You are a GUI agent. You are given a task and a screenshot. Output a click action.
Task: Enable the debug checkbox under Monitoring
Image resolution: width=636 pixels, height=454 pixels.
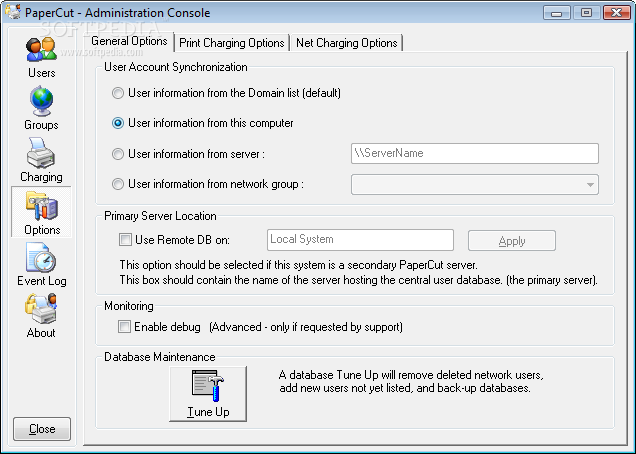(125, 327)
